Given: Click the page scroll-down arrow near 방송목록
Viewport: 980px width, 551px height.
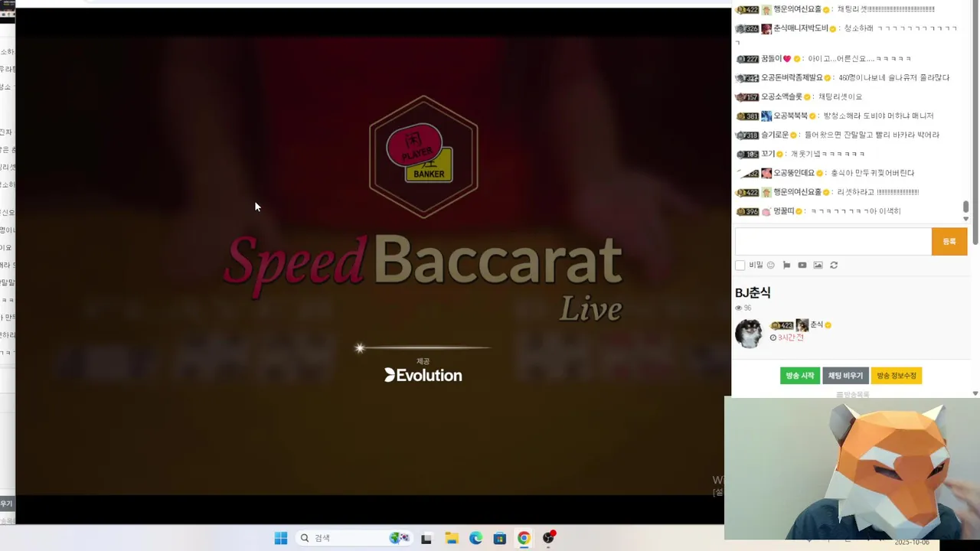Looking at the screenshot, I should [975, 393].
